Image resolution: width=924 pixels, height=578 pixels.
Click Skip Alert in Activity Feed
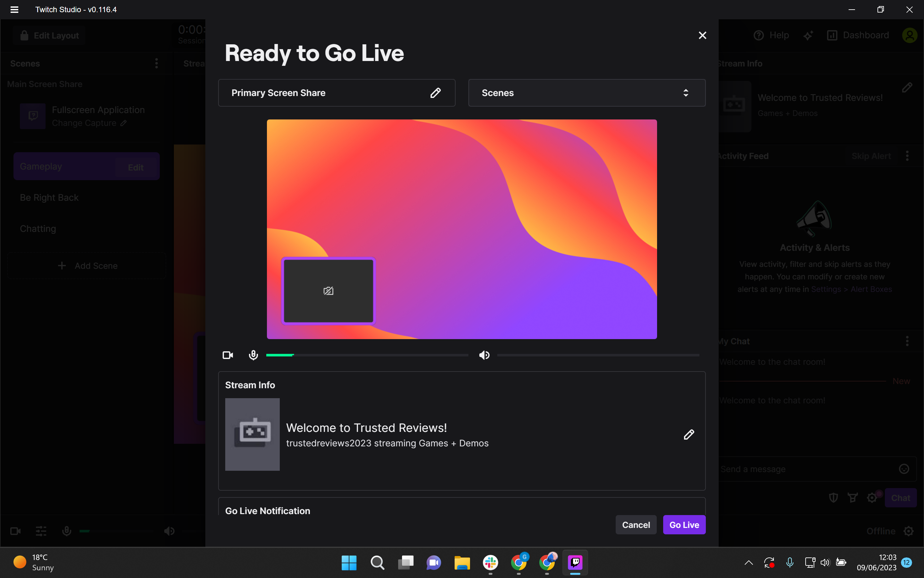(871, 156)
